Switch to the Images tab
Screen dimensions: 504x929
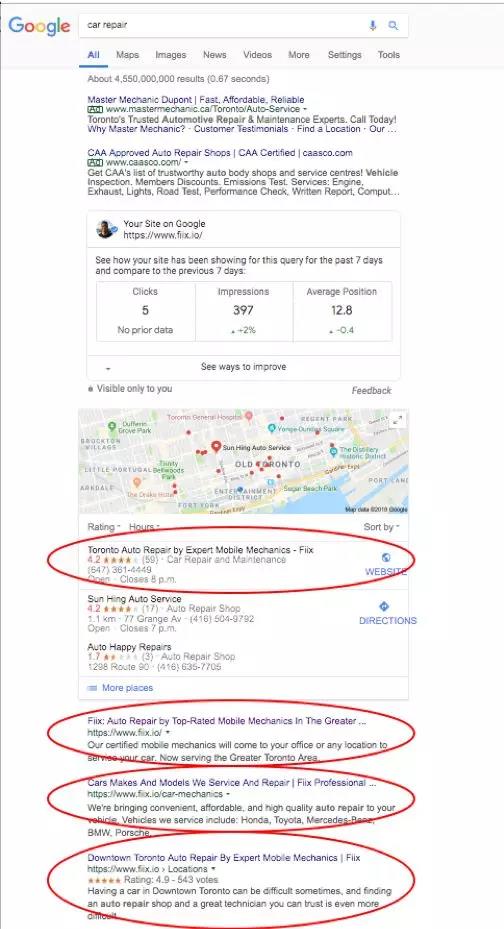click(x=171, y=55)
